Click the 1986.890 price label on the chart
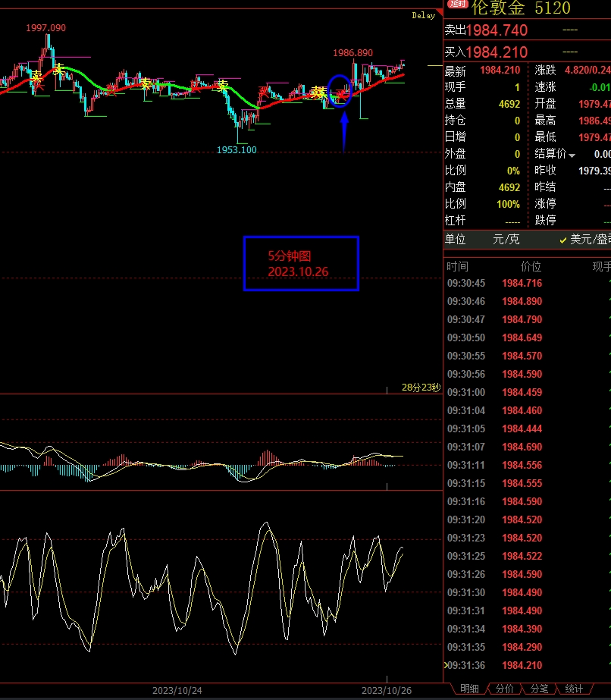The width and height of the screenshot is (611, 700). tap(352, 52)
